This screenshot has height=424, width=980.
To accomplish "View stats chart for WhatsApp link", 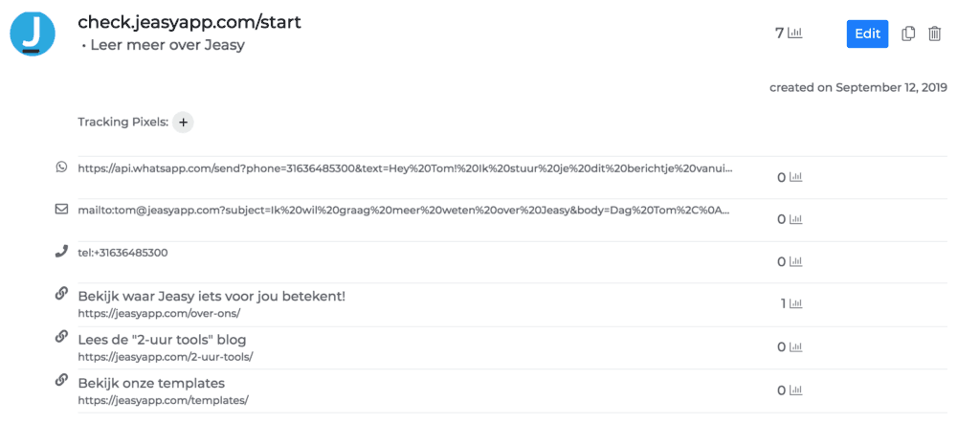I will coord(795,178).
